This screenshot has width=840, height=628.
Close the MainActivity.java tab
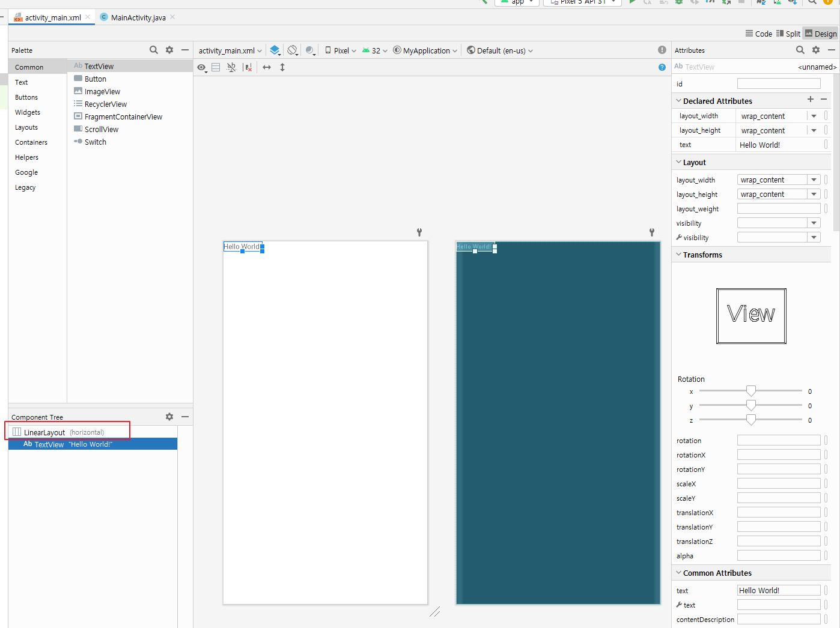pos(172,17)
